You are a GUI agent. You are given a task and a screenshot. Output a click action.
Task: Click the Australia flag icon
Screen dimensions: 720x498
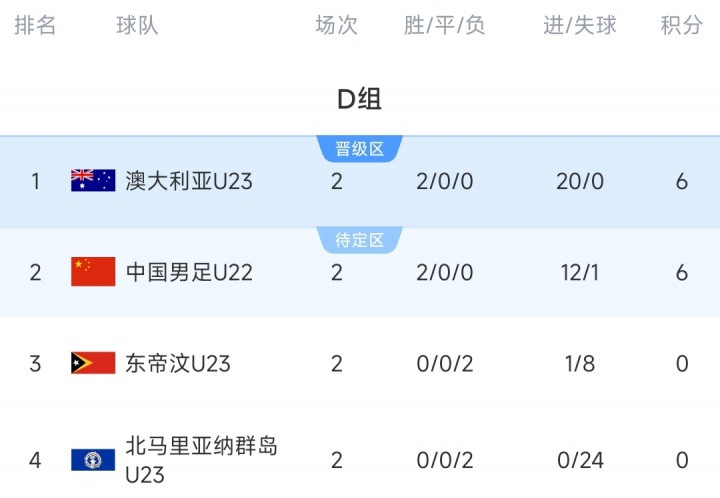pos(93,181)
